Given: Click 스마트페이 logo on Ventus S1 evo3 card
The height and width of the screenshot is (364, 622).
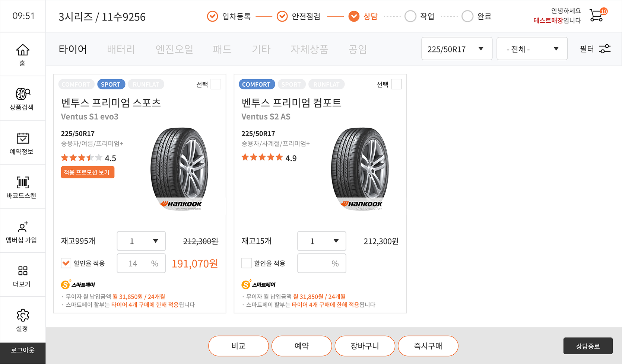Looking at the screenshot, I should (x=78, y=284).
